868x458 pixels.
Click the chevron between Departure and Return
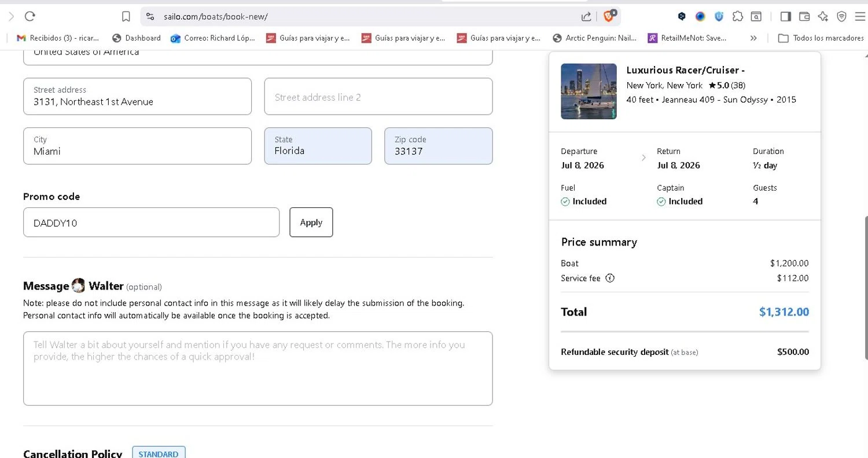(643, 157)
